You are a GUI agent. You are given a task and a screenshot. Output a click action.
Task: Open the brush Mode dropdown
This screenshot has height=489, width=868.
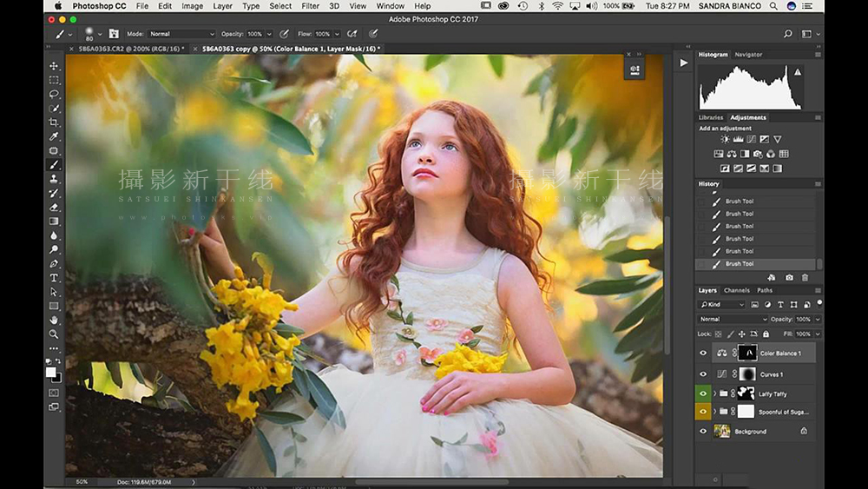click(181, 34)
